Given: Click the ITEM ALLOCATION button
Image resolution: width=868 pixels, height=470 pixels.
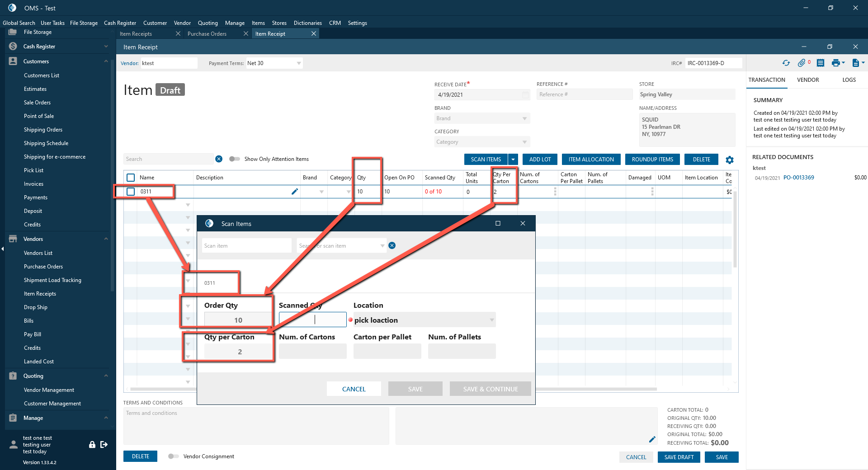Looking at the screenshot, I should 591,160.
